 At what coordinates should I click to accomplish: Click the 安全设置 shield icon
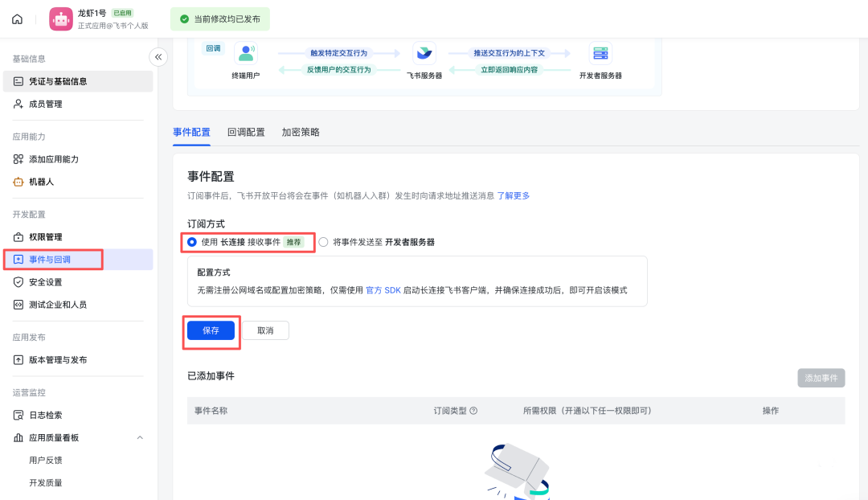click(x=18, y=282)
